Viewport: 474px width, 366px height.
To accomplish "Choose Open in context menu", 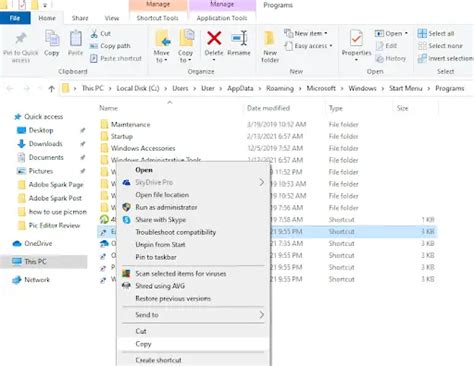I will pyautogui.click(x=144, y=170).
